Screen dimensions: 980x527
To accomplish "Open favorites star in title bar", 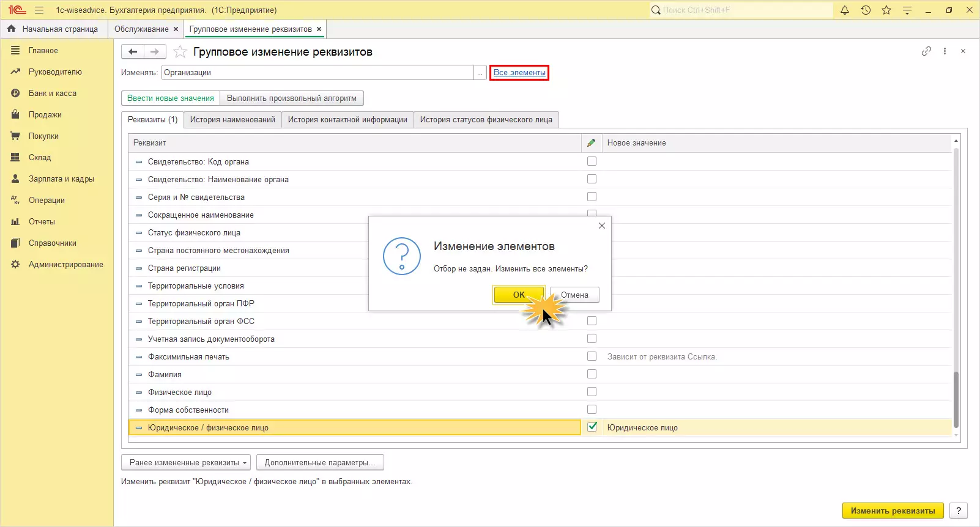I will coord(886,10).
